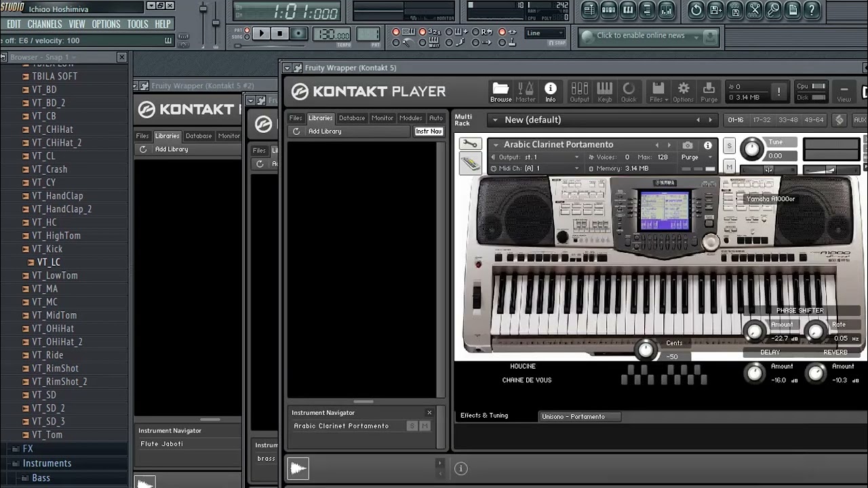This screenshot has width=868, height=488.
Task: Open the FL Studio mixer icon
Action: coord(667,9)
